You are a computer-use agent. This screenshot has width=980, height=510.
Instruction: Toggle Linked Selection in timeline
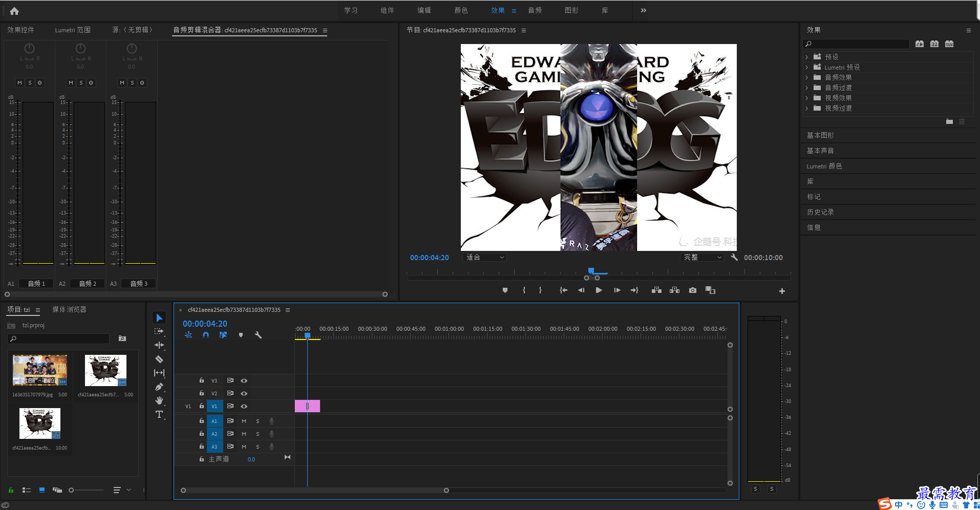click(223, 335)
